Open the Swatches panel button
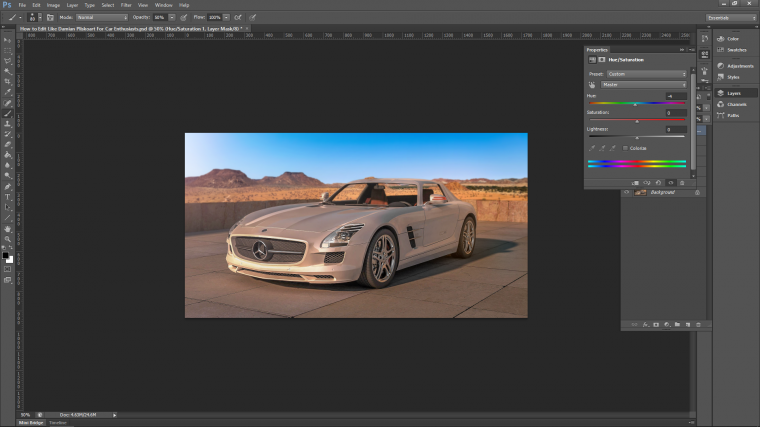760x427 pixels. (x=735, y=50)
